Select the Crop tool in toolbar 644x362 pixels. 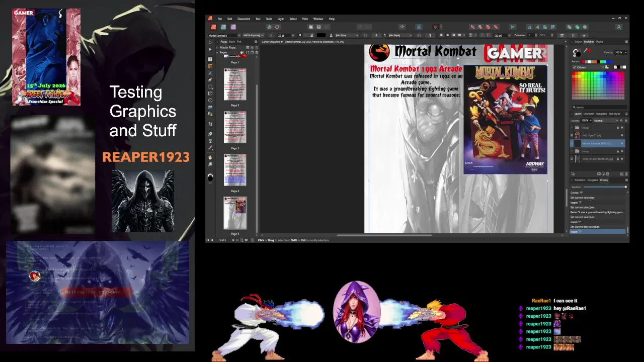coord(210,124)
